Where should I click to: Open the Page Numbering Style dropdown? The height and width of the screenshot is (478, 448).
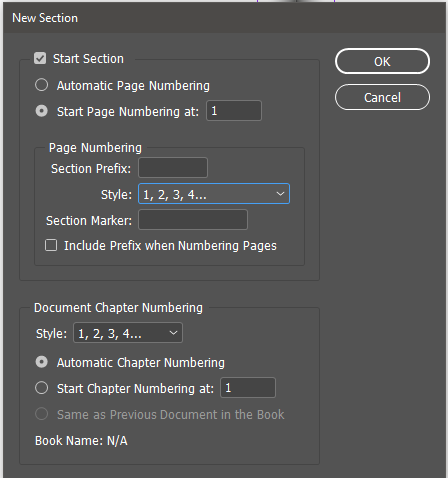(214, 194)
